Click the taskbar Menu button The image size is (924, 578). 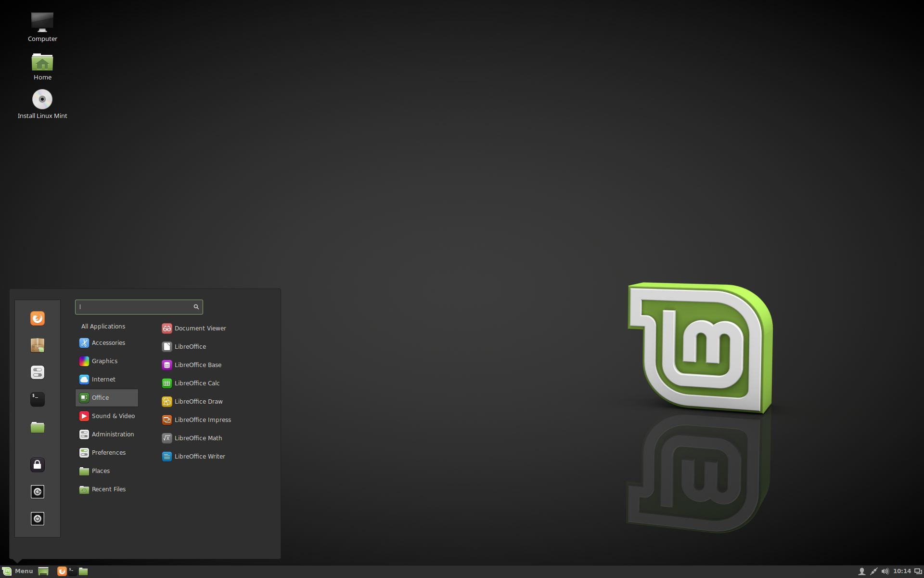[x=18, y=571]
